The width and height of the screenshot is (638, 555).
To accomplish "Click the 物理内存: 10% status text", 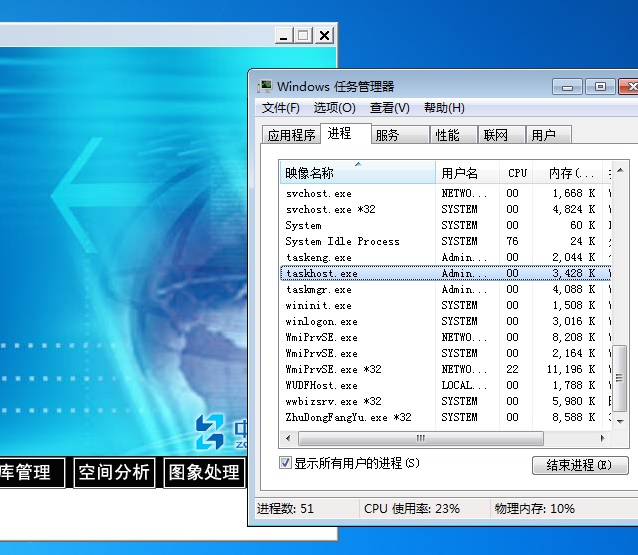I will click(x=535, y=508).
